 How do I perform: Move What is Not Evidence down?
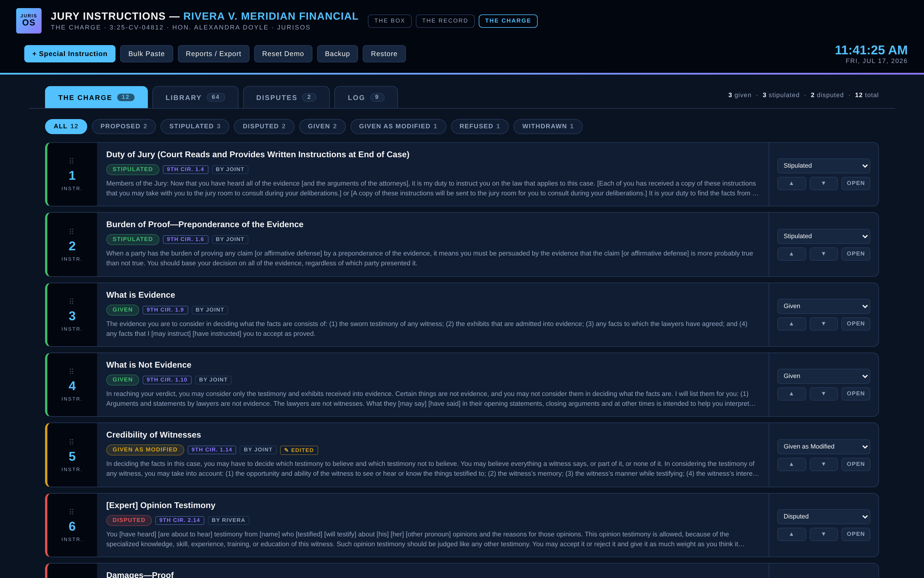click(x=824, y=394)
